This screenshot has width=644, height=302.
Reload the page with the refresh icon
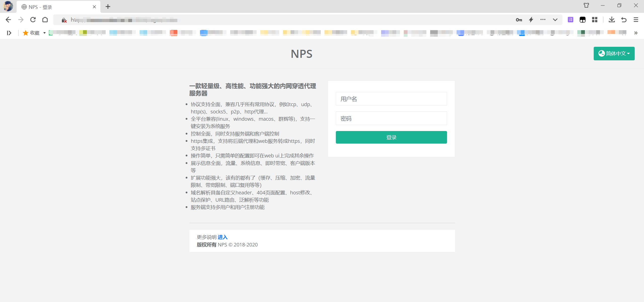coord(33,19)
